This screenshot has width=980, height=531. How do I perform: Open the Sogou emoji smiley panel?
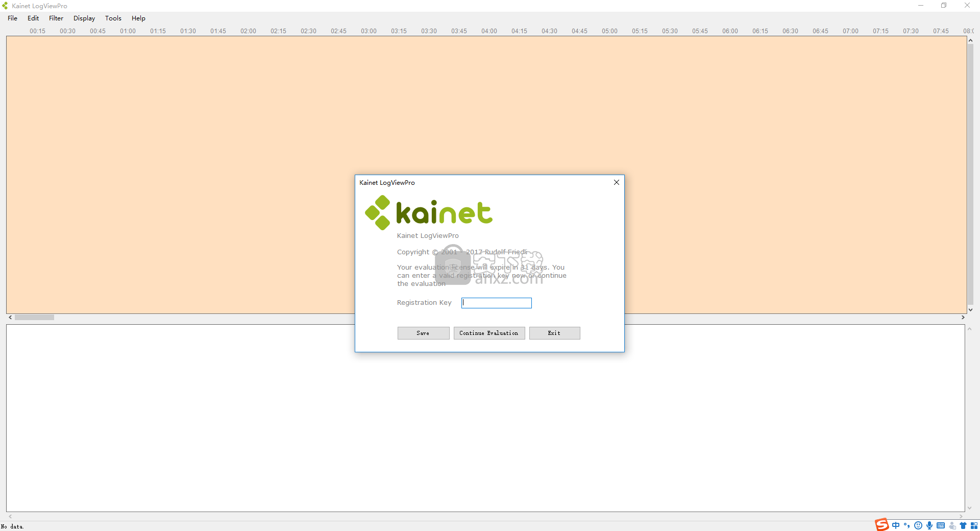click(918, 525)
